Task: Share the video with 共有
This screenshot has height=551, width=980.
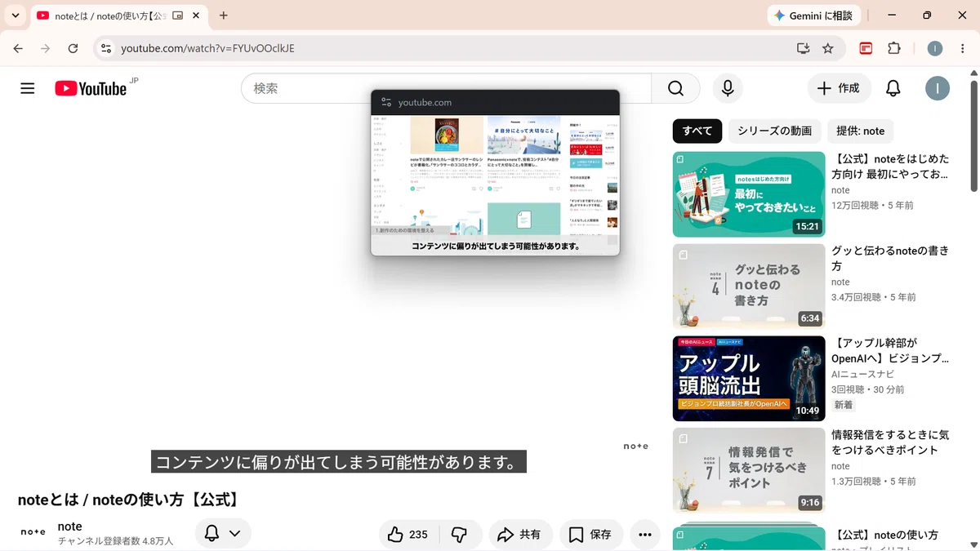Action: [520, 535]
